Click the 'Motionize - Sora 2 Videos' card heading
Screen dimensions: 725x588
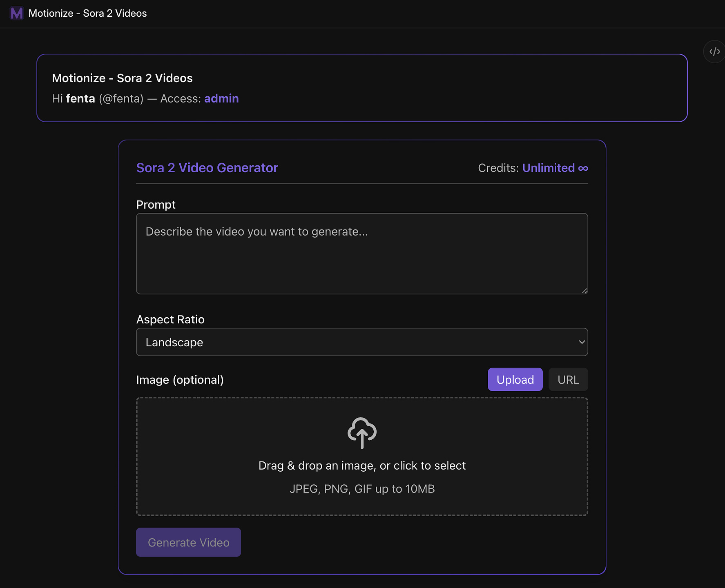coord(122,78)
